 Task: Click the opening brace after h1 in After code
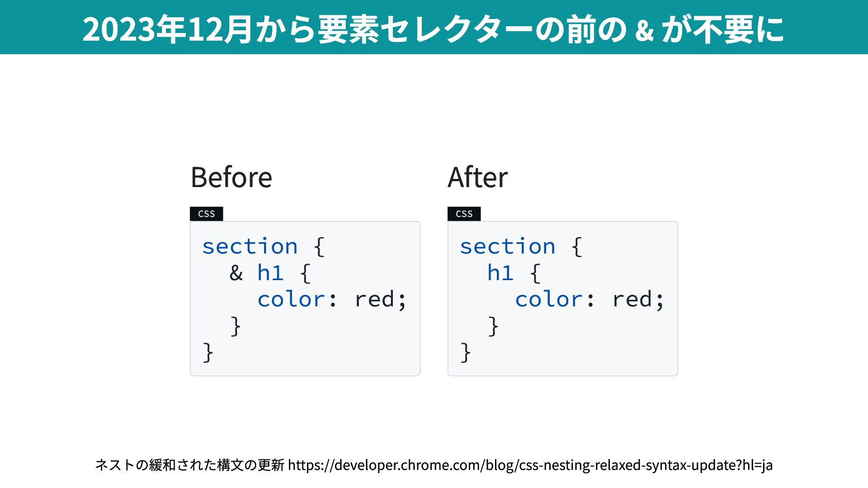535,273
